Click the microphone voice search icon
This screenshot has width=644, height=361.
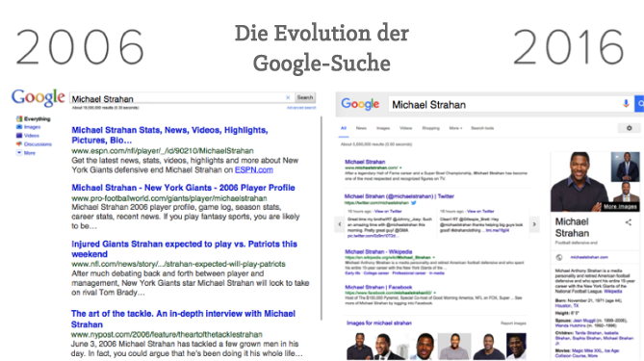(626, 104)
